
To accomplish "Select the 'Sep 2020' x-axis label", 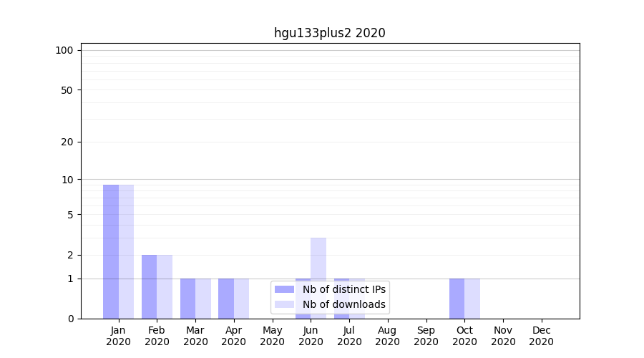I will tap(426, 336).
